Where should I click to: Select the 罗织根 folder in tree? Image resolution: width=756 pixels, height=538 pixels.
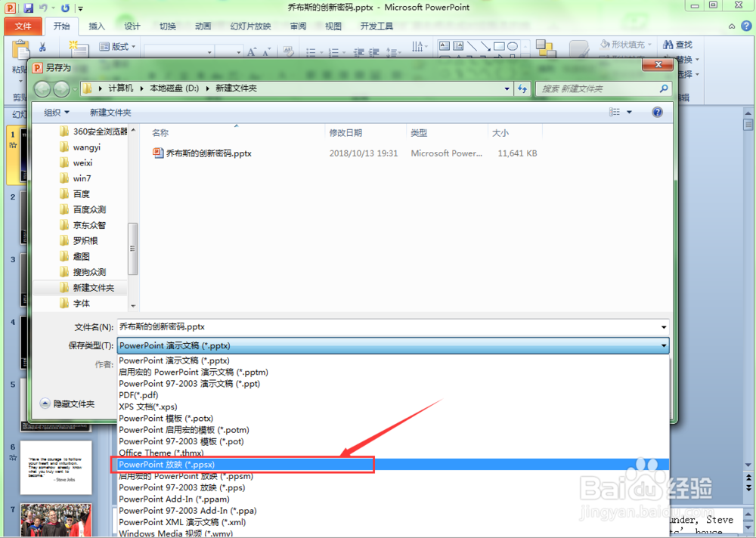(x=85, y=240)
